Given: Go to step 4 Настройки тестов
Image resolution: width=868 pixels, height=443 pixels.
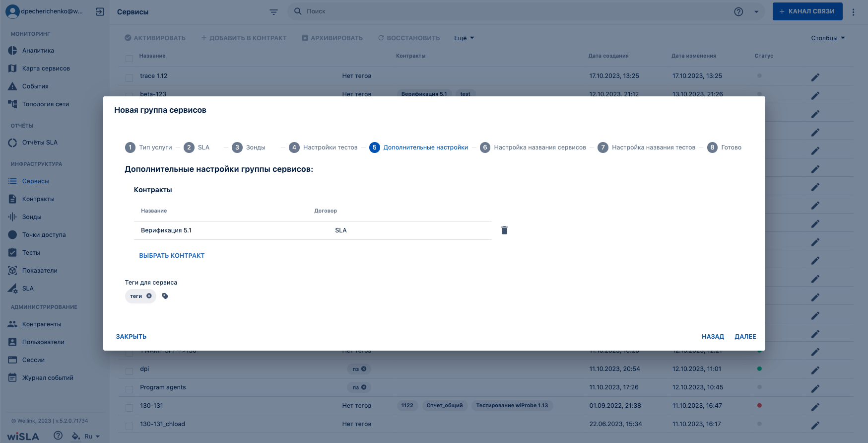Looking at the screenshot, I should pos(323,148).
